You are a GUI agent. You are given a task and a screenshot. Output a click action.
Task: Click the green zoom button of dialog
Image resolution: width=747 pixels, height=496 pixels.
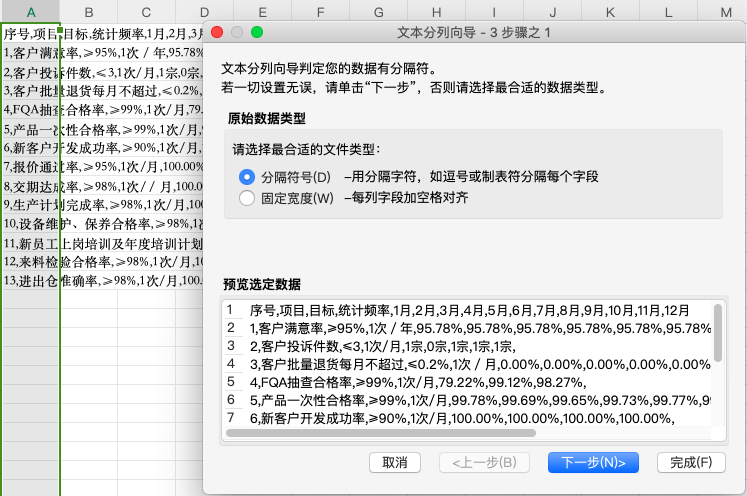pos(257,32)
